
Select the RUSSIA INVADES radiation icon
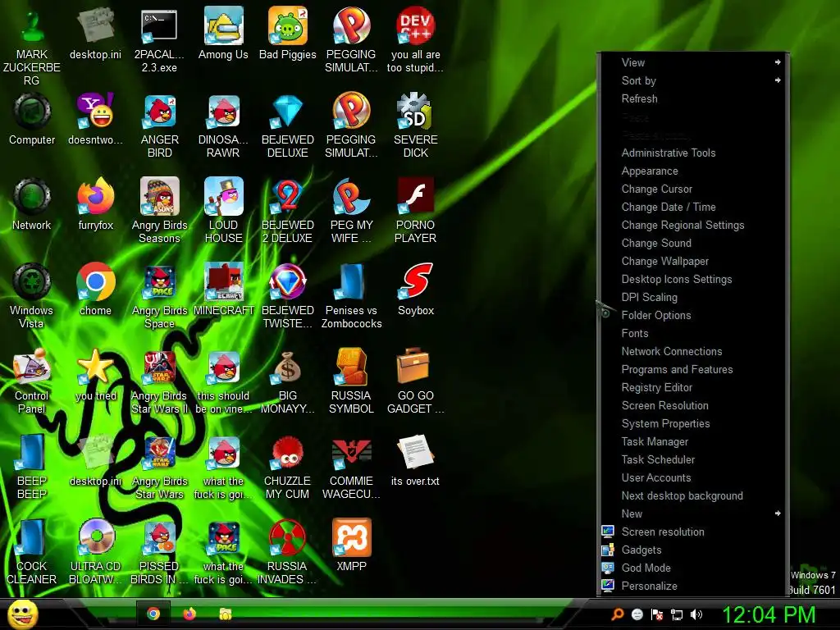(x=288, y=552)
